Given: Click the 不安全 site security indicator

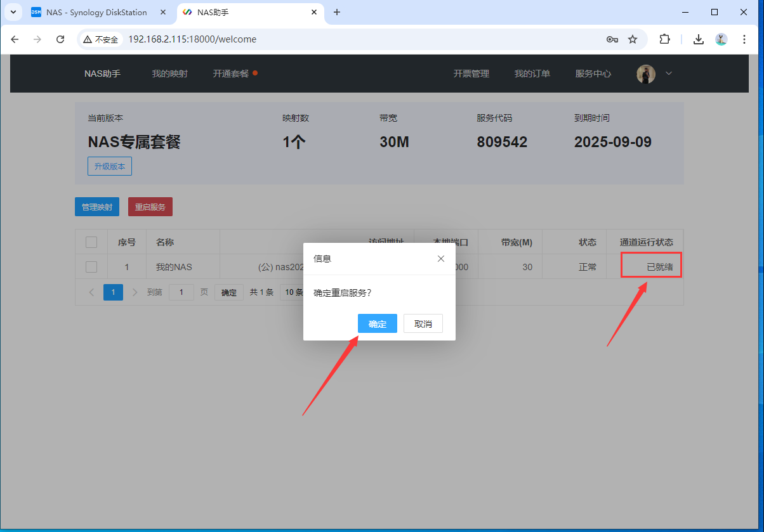Looking at the screenshot, I should click(101, 39).
